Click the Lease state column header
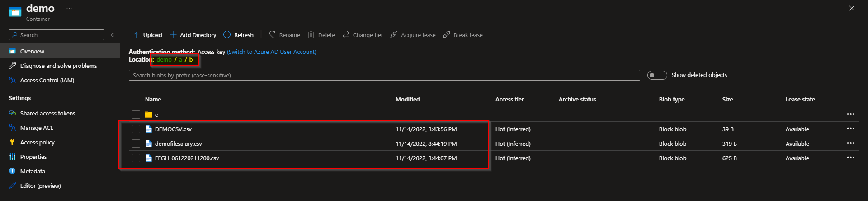This screenshot has width=868, height=201. (x=800, y=99)
